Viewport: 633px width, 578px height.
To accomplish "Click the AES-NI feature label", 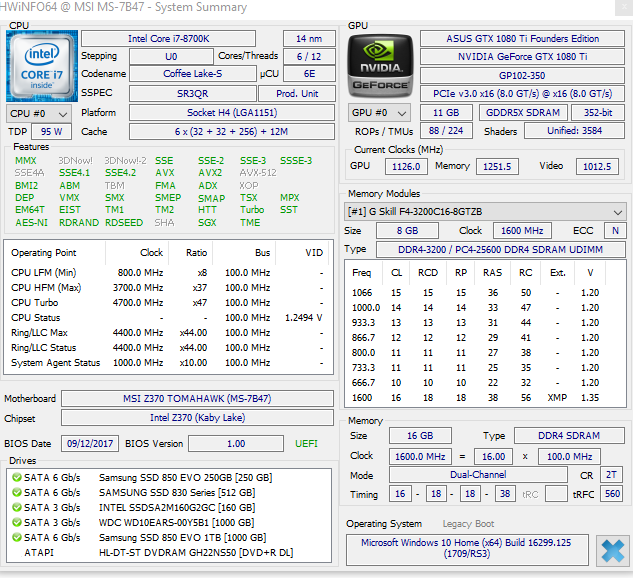I will tap(31, 223).
